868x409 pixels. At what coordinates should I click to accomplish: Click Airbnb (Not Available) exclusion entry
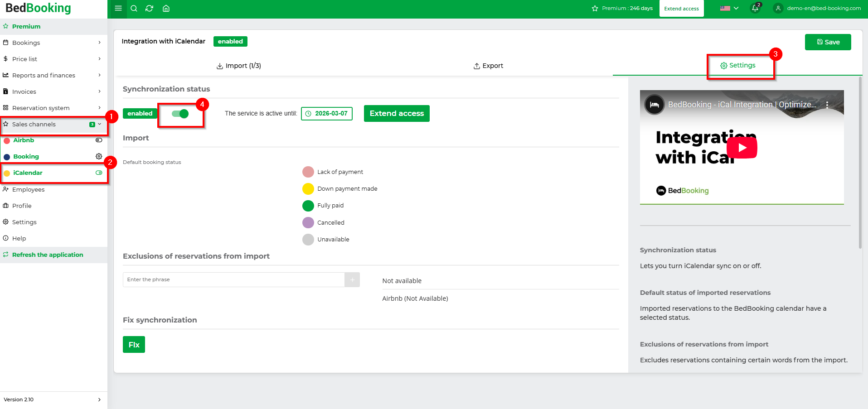coord(415,298)
